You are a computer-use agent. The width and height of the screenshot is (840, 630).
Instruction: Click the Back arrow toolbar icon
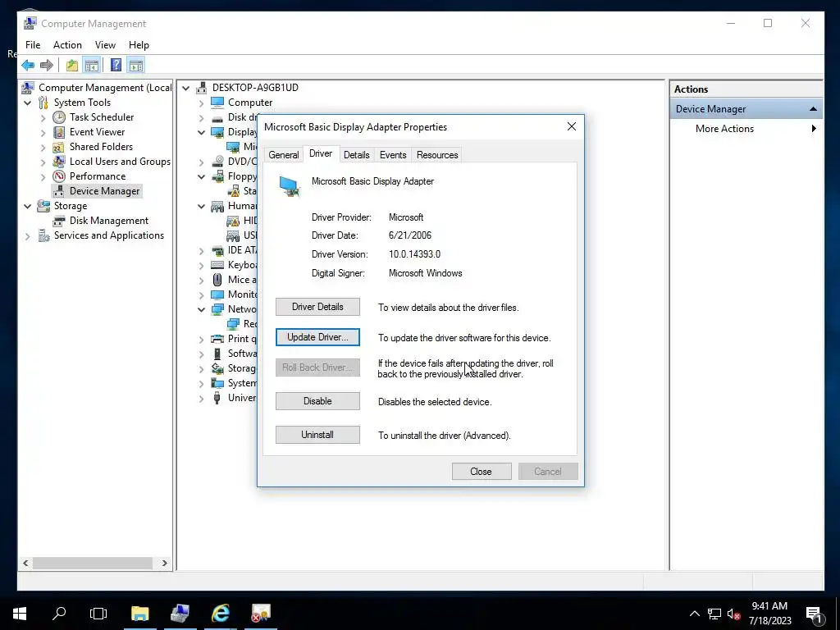[x=28, y=66]
